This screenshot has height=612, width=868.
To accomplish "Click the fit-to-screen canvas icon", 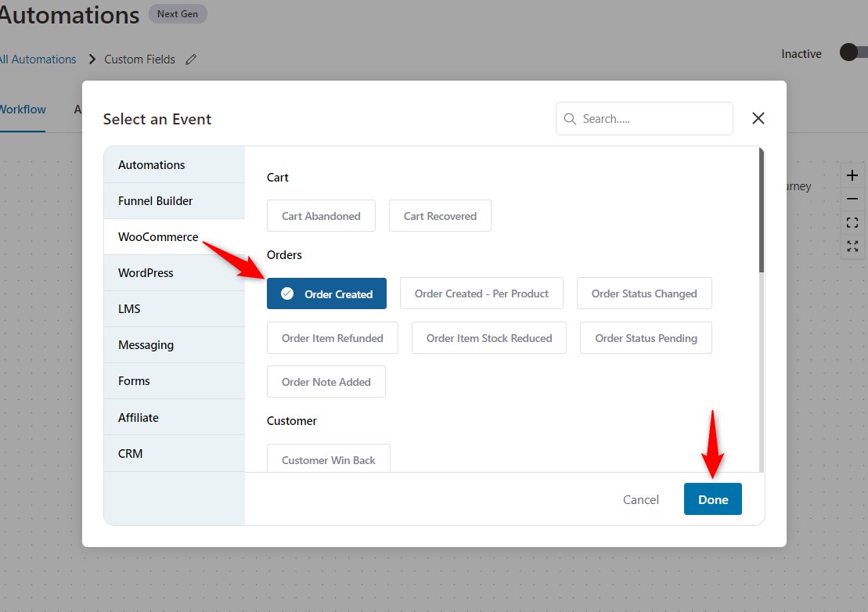I will coord(852,222).
